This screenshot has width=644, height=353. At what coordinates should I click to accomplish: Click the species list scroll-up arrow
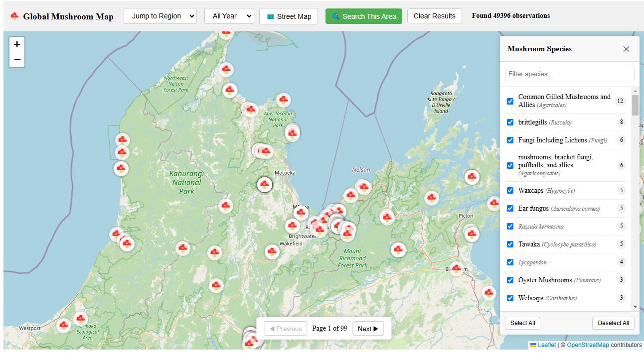coord(635,91)
